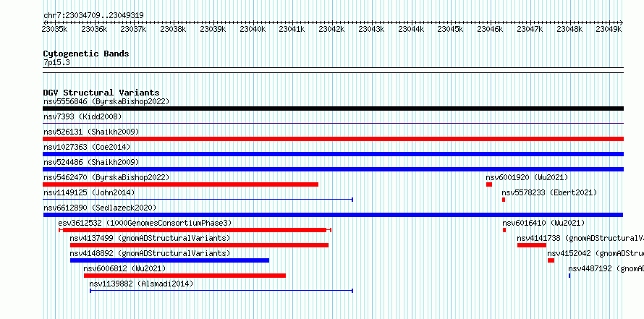Open the nsv7393 Kidd2008 label
Screen dimensions: 644x319
(x=82, y=116)
